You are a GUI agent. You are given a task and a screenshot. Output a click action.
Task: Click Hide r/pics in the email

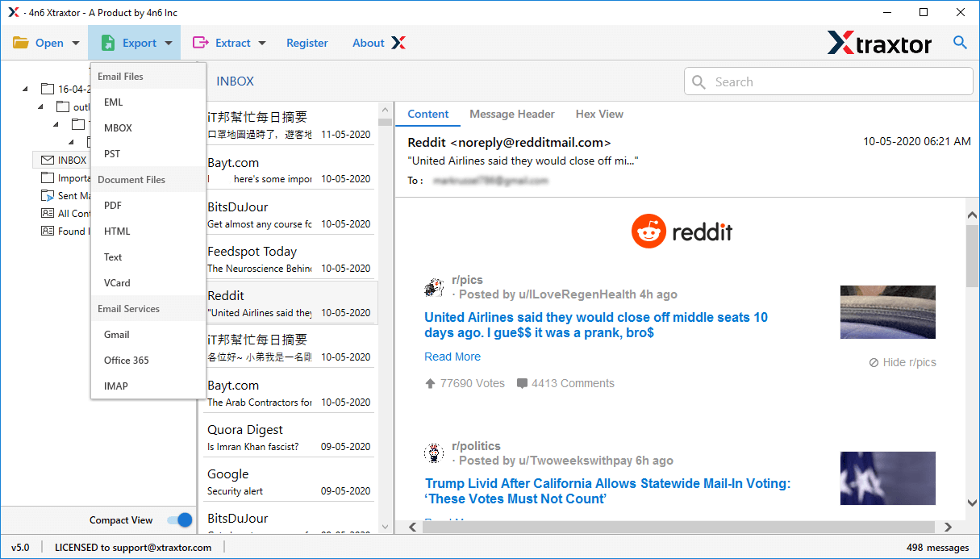tap(903, 362)
